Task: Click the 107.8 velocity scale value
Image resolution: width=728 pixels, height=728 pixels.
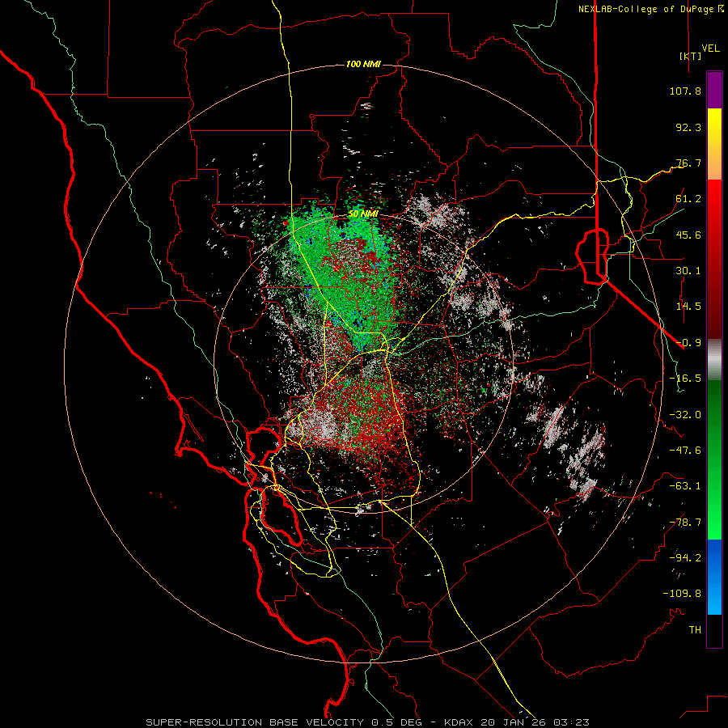Action: coord(685,91)
